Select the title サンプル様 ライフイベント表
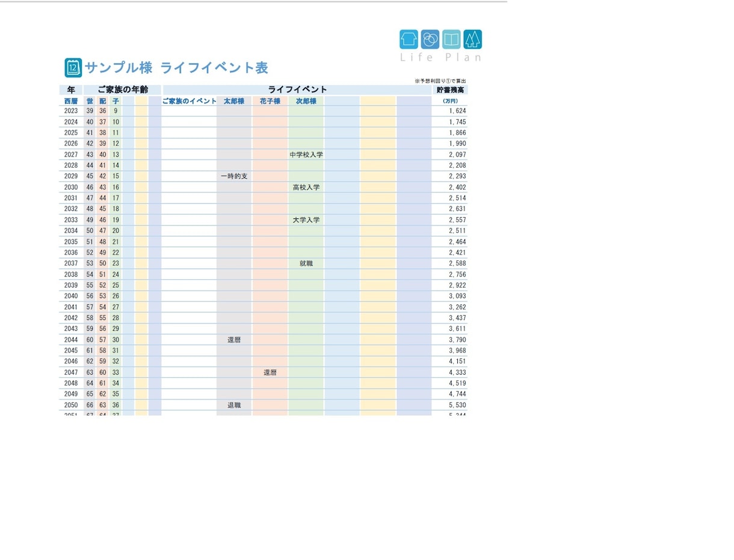Screen dimensions: 734x560 tap(176, 67)
